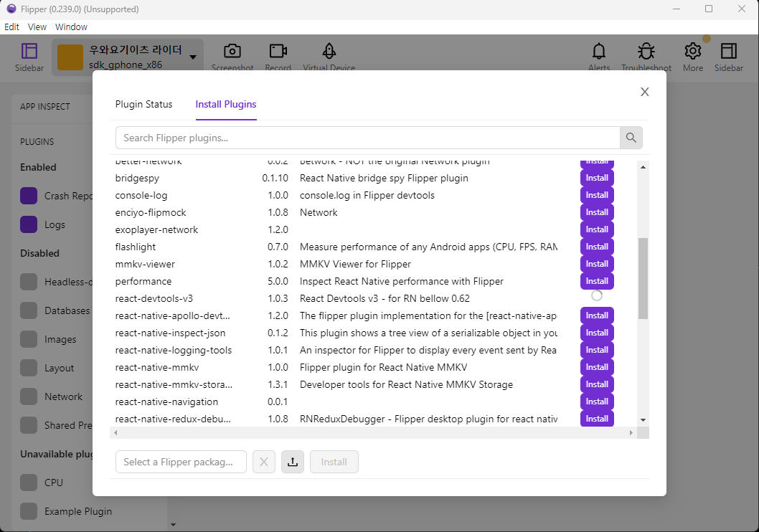Install the react-native-navigation plugin
Viewport: 759px width, 532px height.
[x=597, y=402]
